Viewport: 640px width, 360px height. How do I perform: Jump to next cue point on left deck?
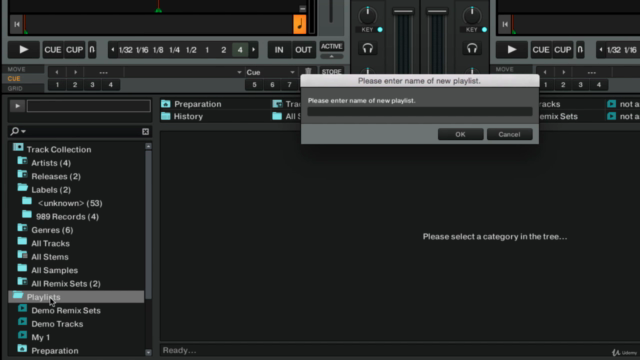coord(75,72)
